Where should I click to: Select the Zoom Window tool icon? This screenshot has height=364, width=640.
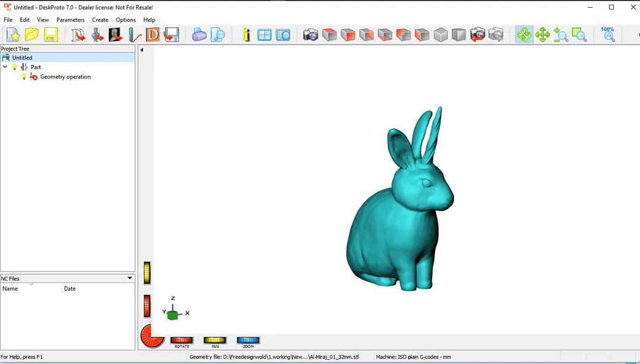(x=579, y=35)
